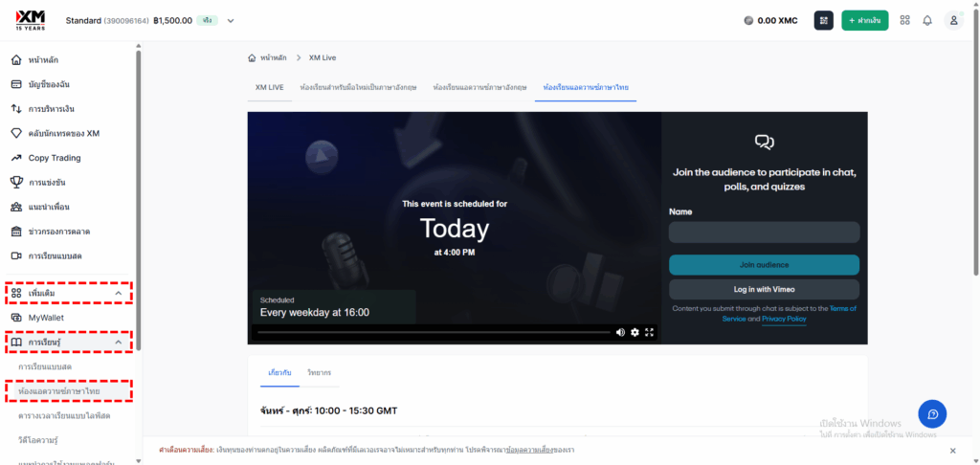Open the apps grid icon in header
Viewport: 980px width, 465px height.
pos(905,20)
